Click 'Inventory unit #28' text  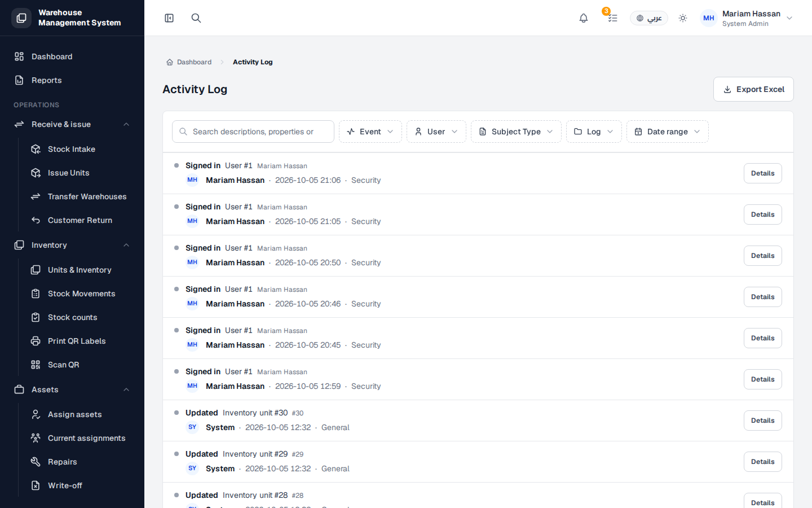[255, 495]
